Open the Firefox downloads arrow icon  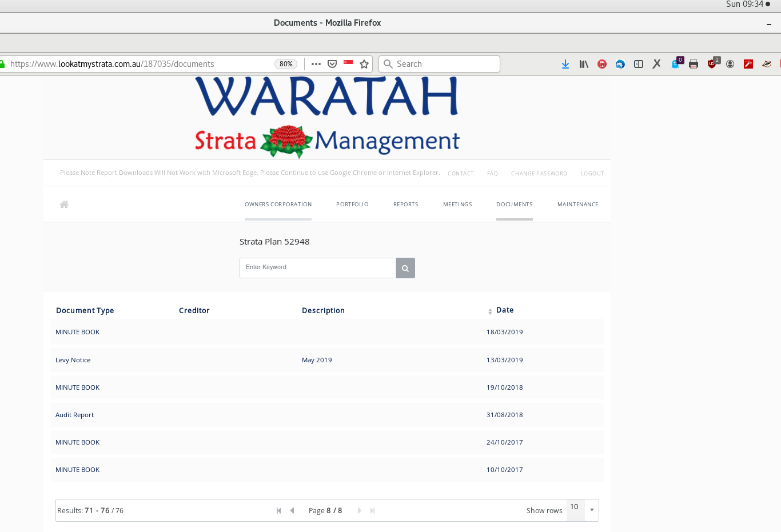[565, 64]
